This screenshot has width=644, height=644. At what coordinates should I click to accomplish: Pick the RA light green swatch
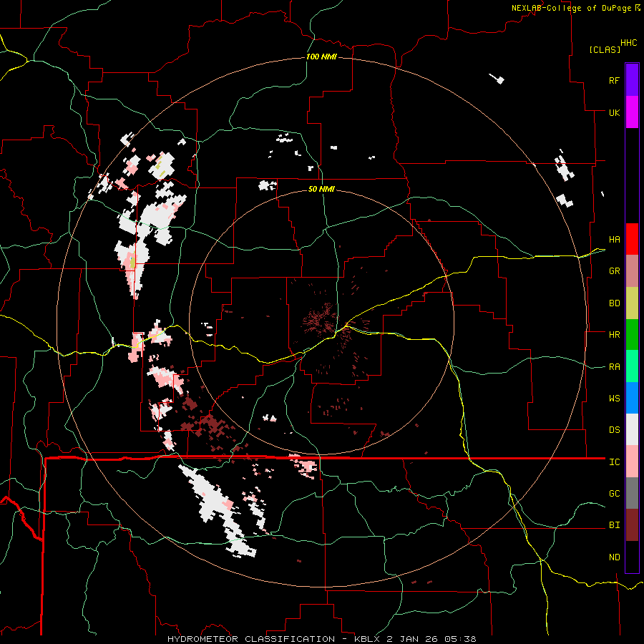[x=632, y=366]
